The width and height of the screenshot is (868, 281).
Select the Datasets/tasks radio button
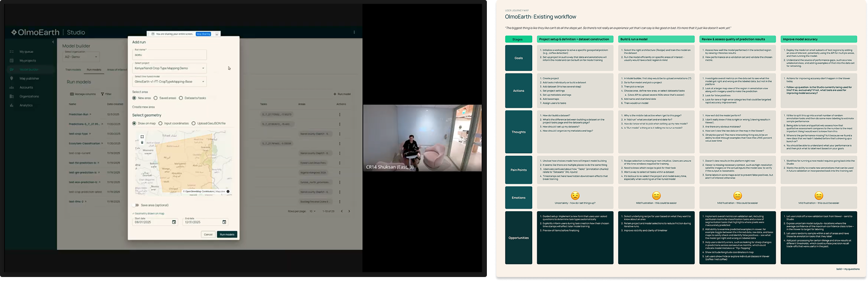pos(181,98)
